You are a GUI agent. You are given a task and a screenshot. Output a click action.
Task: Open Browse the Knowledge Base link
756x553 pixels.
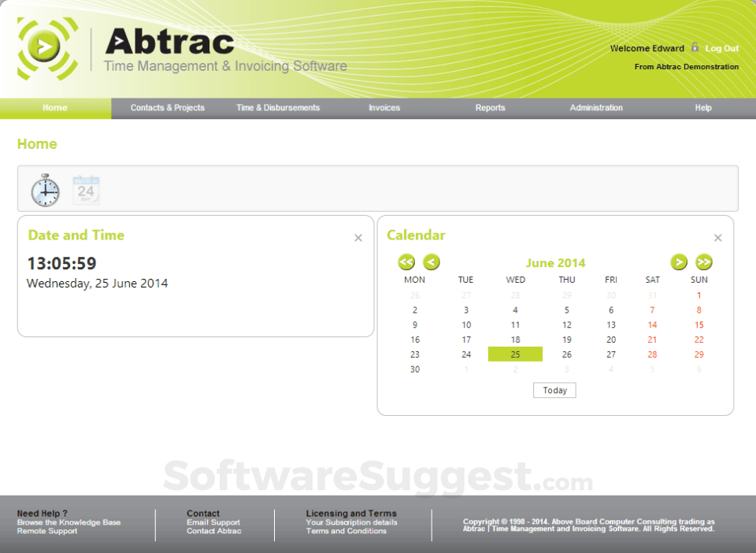pyautogui.click(x=69, y=522)
